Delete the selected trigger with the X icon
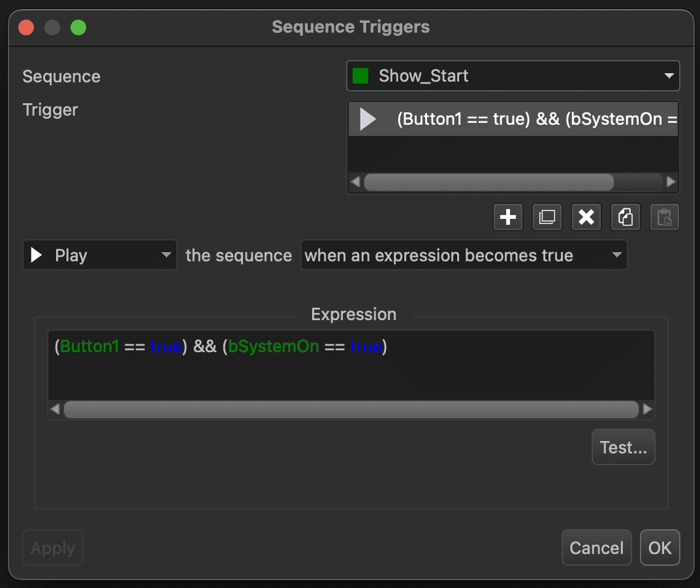700x588 pixels. coord(586,218)
